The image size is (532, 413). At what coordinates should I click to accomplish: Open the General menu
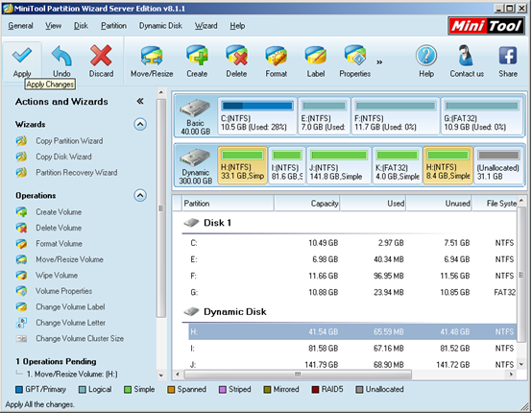click(x=20, y=26)
